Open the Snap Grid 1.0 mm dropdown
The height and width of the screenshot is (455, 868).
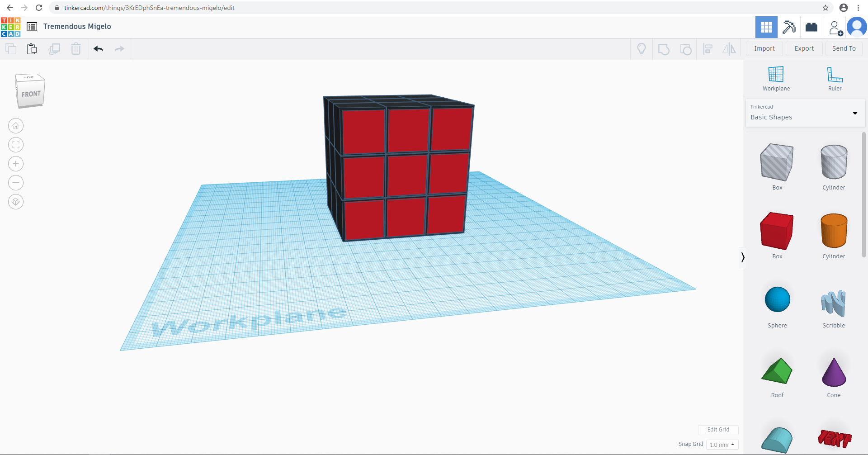coord(722,445)
